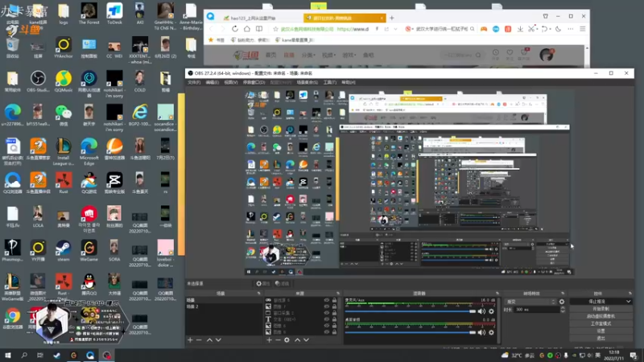The image size is (644, 362).
Task: Click the exit button in OBS controls
Action: click(x=601, y=338)
